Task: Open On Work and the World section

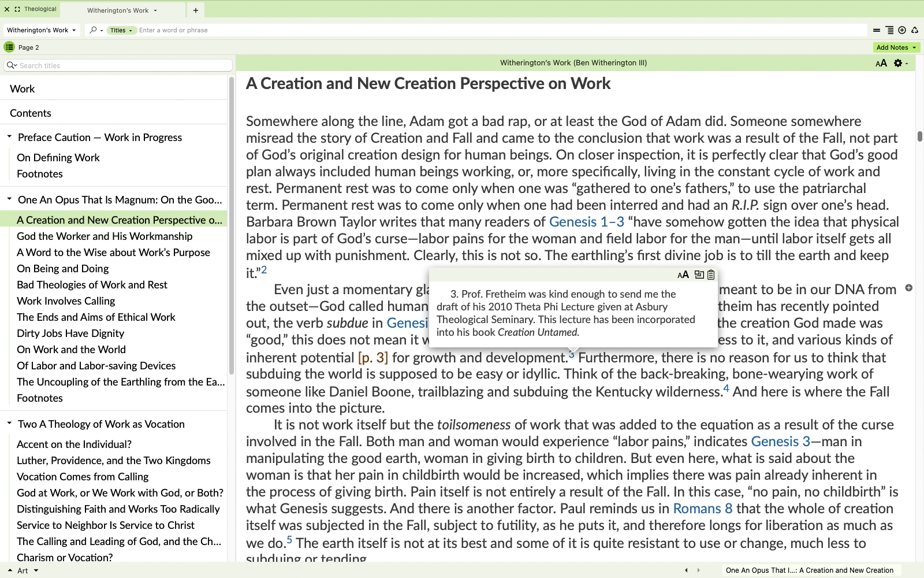Action: [71, 350]
